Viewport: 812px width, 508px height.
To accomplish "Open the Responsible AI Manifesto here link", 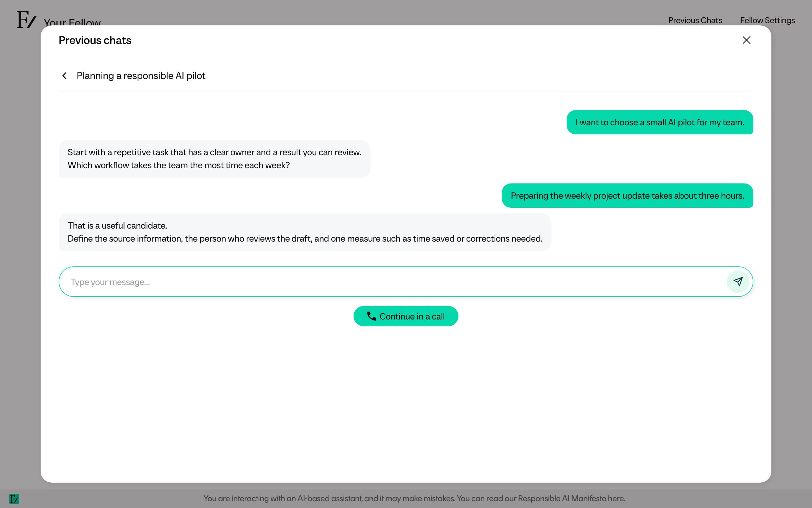I will (615, 498).
